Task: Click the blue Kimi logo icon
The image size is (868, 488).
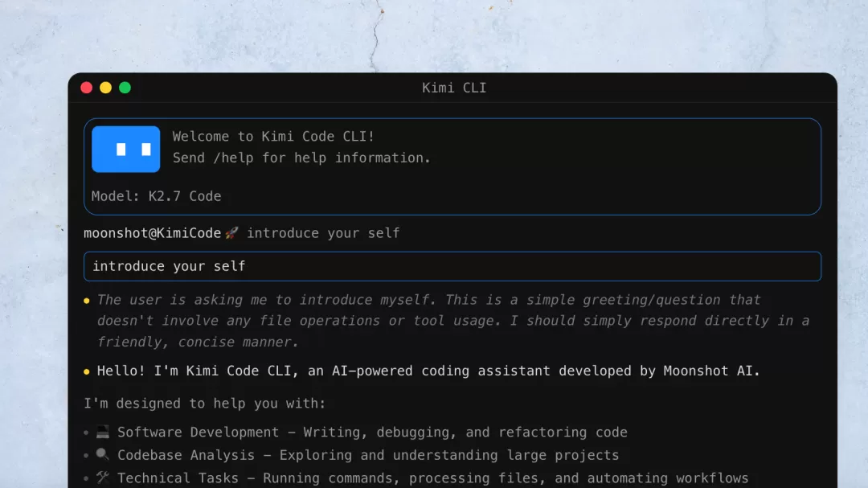Action: click(x=125, y=149)
